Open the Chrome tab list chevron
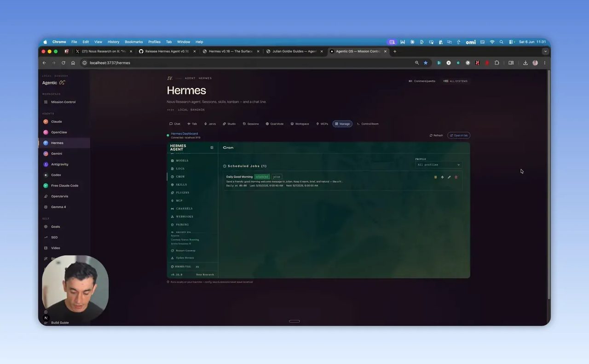The width and height of the screenshot is (589, 364). [x=545, y=51]
